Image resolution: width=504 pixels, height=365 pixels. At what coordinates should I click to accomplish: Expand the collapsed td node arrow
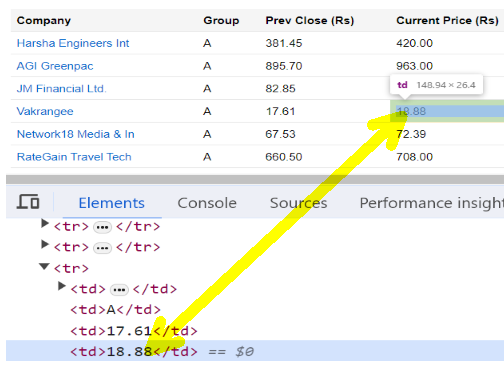(61, 286)
